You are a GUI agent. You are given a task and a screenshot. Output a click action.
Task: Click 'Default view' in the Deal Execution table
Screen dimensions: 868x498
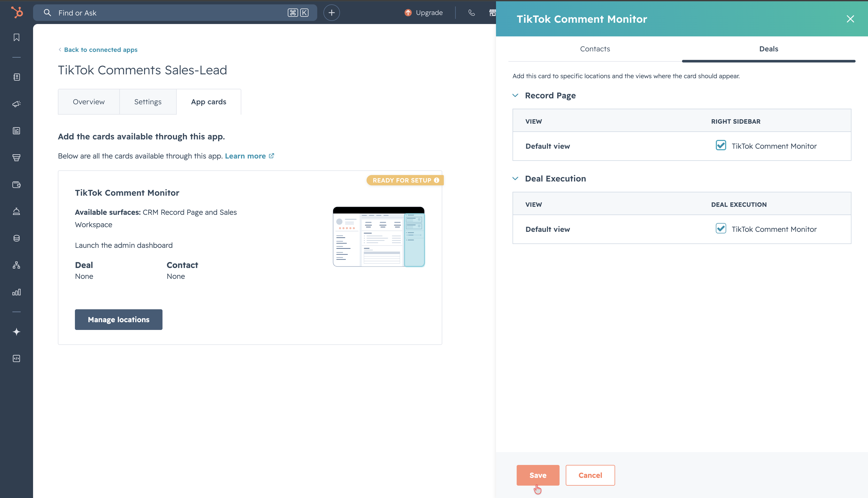(548, 229)
